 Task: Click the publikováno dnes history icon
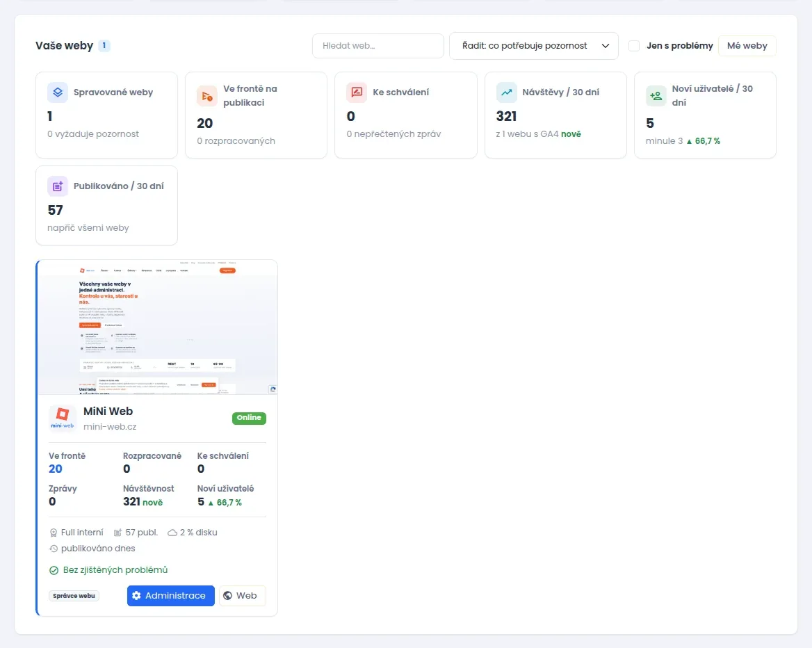point(54,549)
